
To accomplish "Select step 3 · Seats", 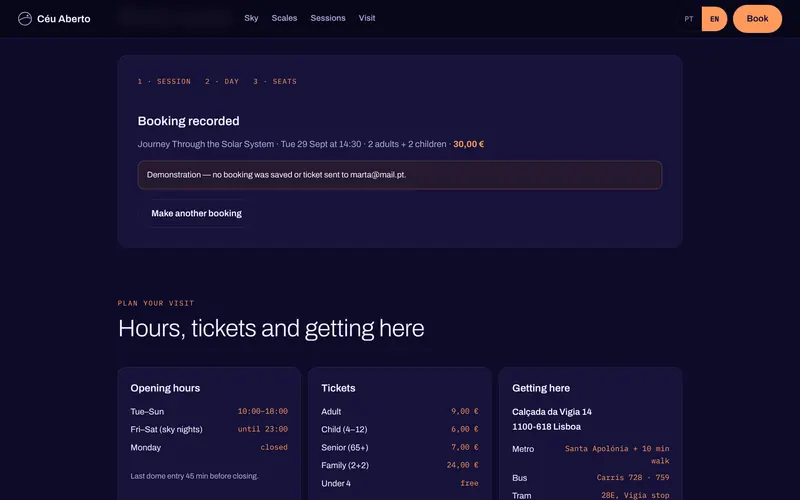I will 274,81.
